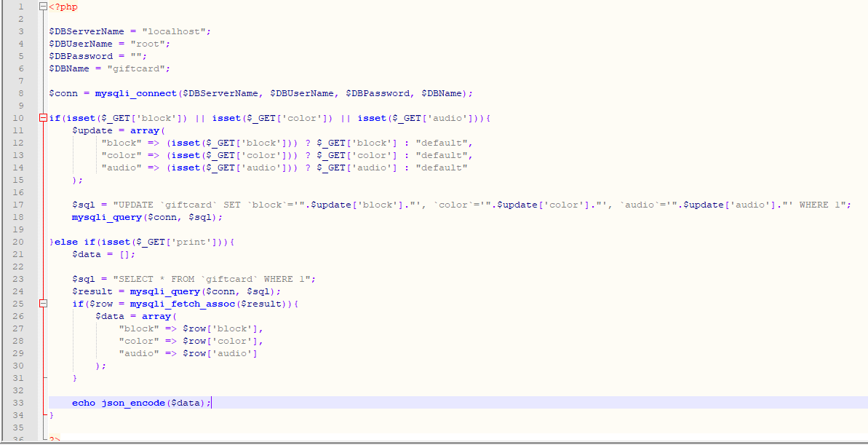Place cursor in the "localhost" string
This screenshot has height=445, width=868.
tap(177, 31)
